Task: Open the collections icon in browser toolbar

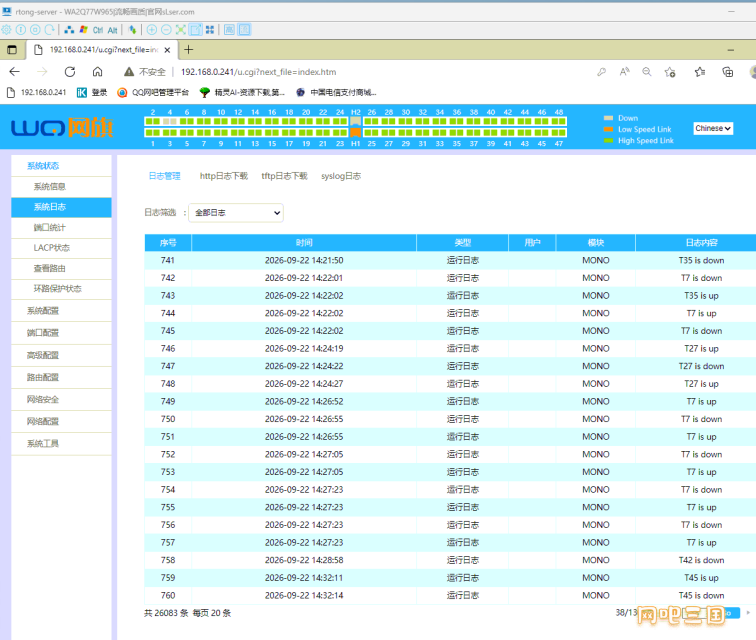Action: 728,72
